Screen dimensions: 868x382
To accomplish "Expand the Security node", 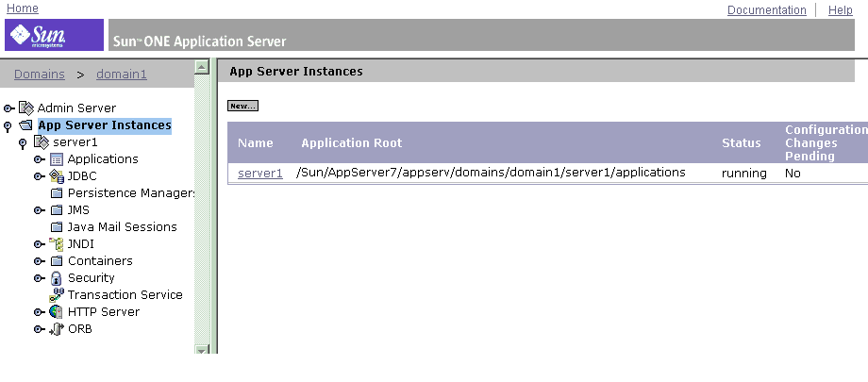I will tap(40, 278).
